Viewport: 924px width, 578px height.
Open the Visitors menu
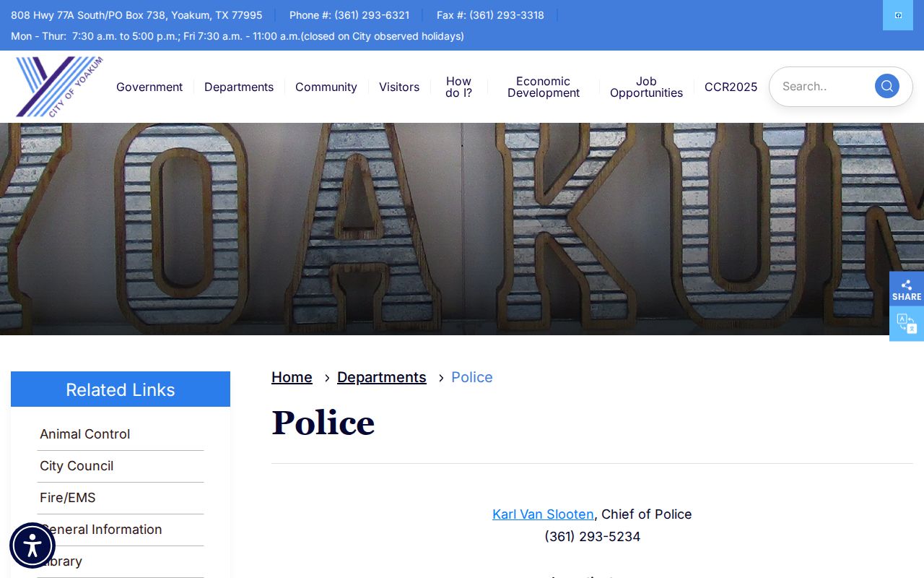coord(399,87)
